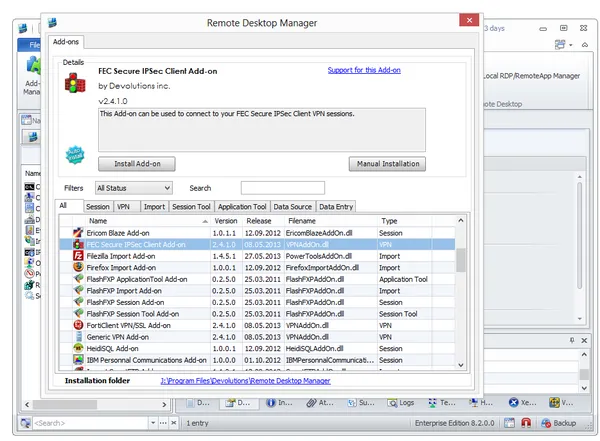600x441 pixels.
Task: Click the add-on list scroll up arrow
Action: [x=461, y=220]
